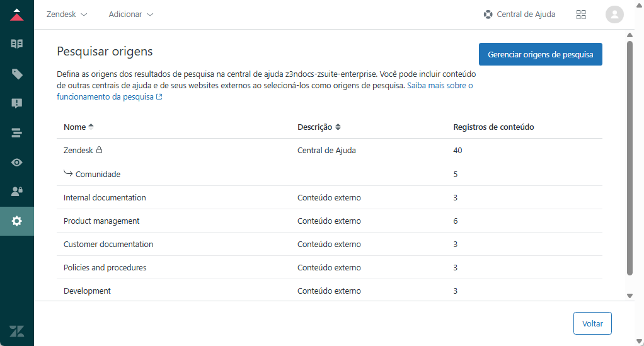Image resolution: width=644 pixels, height=346 pixels.
Task: Open the moderate content icon with exclamation mark
Action: coord(17,103)
